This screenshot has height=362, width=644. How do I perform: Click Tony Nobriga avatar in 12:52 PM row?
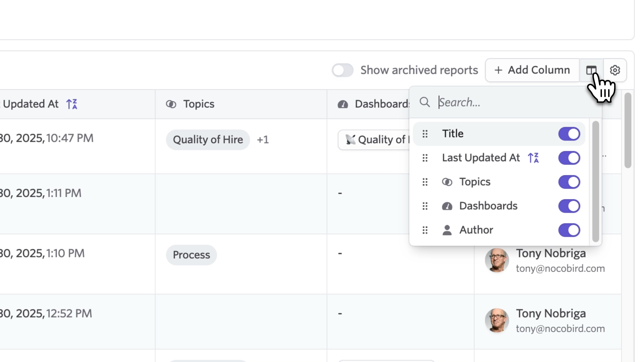[x=497, y=320]
